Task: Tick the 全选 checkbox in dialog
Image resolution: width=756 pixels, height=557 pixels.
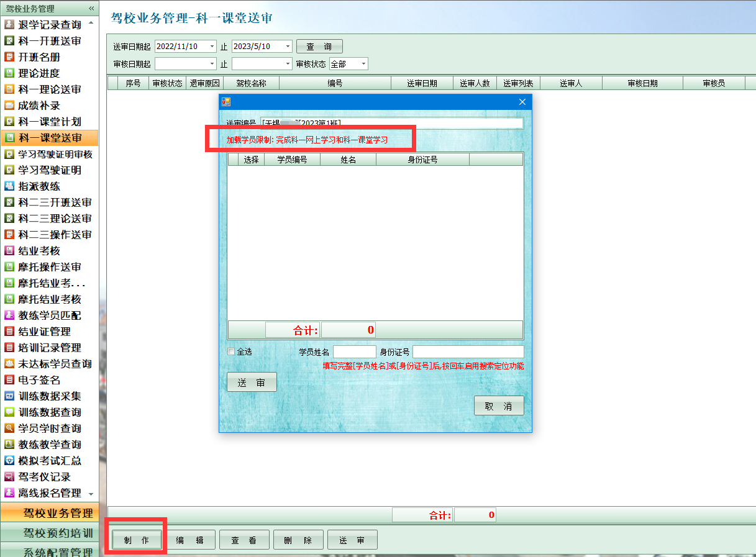Action: coord(232,351)
